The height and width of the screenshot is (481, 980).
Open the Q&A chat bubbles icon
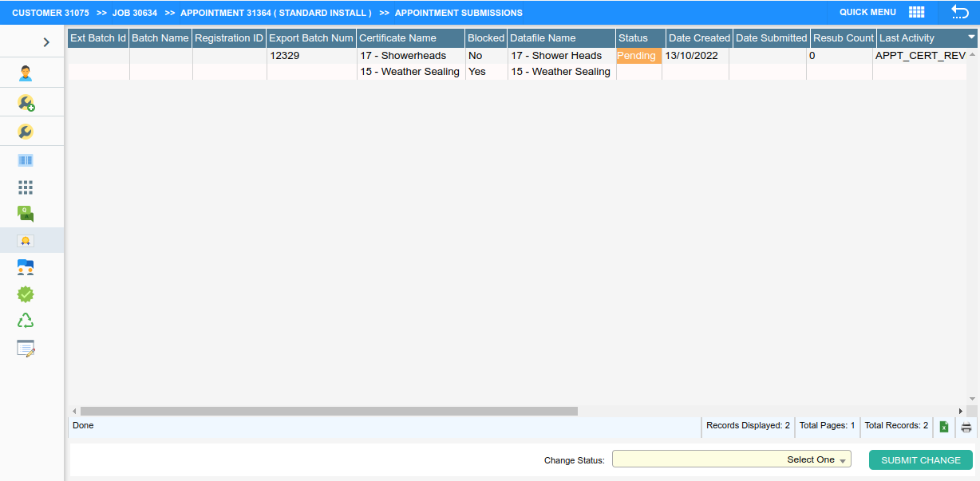click(26, 214)
